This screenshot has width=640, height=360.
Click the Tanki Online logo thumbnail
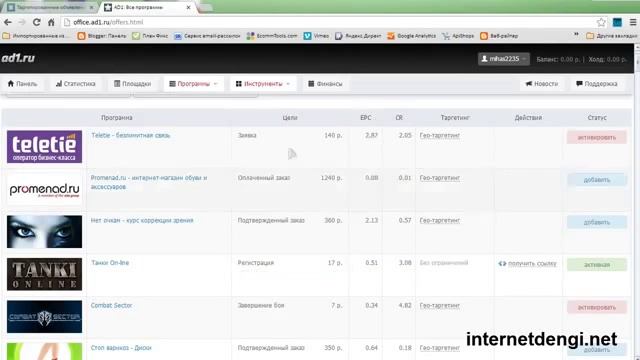(44, 274)
